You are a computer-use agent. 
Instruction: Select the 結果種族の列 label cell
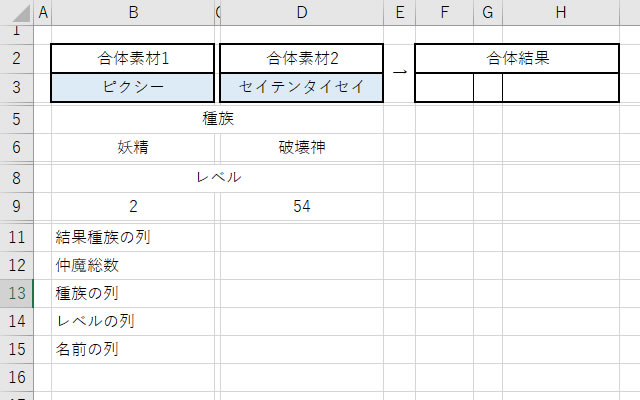(x=133, y=238)
